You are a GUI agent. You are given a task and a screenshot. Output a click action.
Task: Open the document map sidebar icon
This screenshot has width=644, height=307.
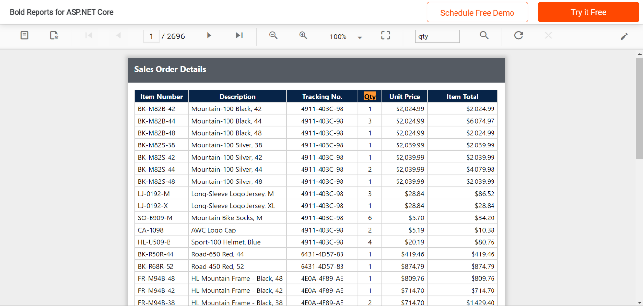24,36
